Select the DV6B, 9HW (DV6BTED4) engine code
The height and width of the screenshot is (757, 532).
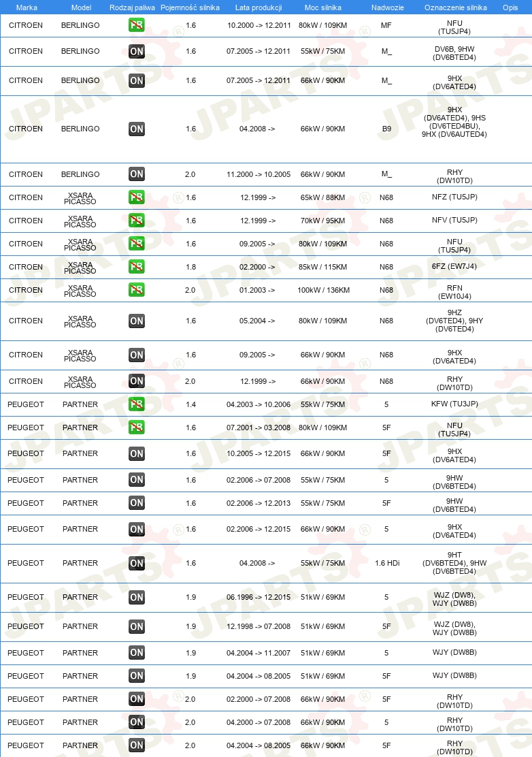pyautogui.click(x=454, y=53)
